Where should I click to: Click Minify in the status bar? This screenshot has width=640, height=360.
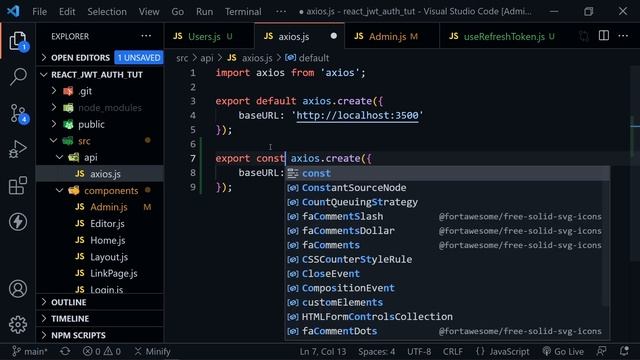click(x=152, y=351)
